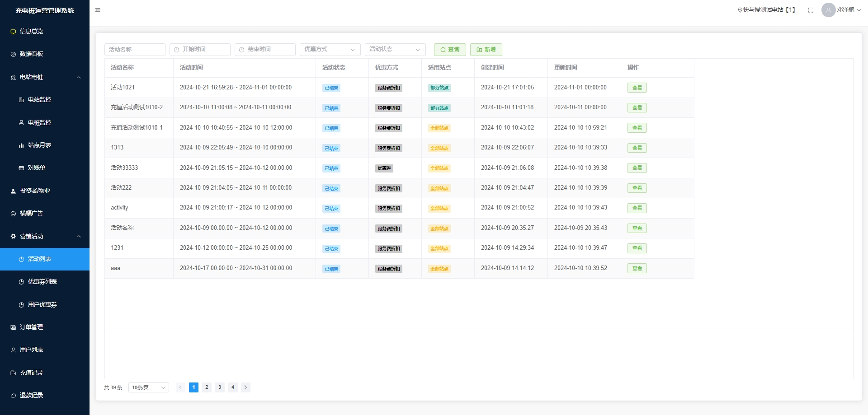Click the 电桩监控 icon in sidebar
This screenshot has height=415, width=868.
click(21, 122)
